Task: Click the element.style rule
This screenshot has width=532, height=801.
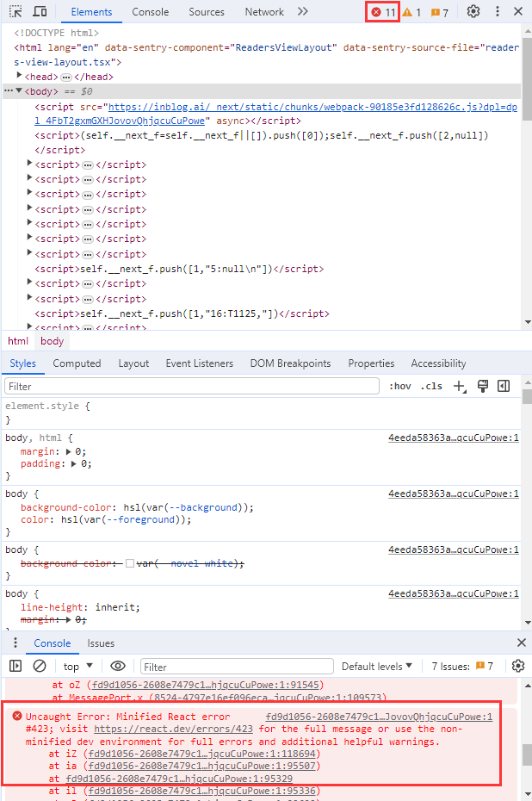Action: [260, 413]
